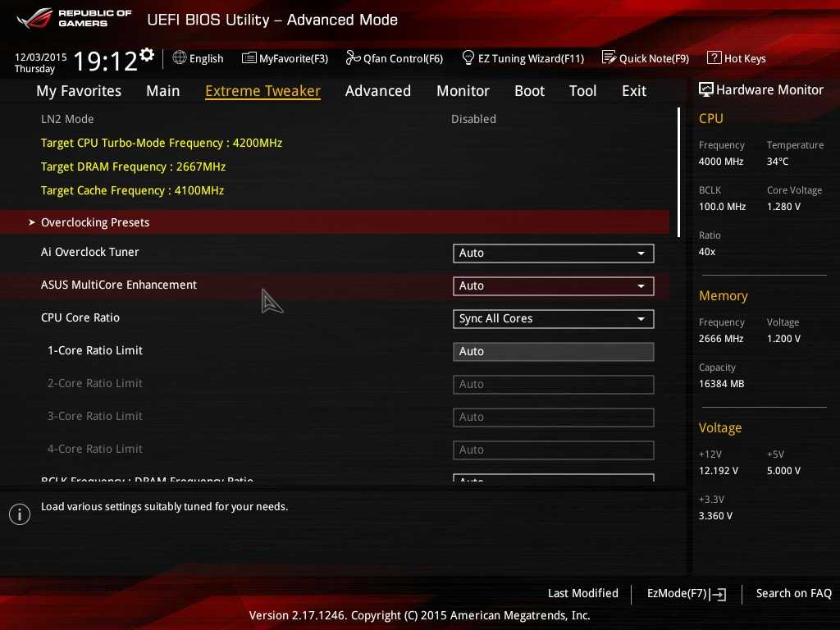Open the Ai Overclock Tuner dropdown
Viewport: 840px width, 630px height.
click(x=553, y=253)
